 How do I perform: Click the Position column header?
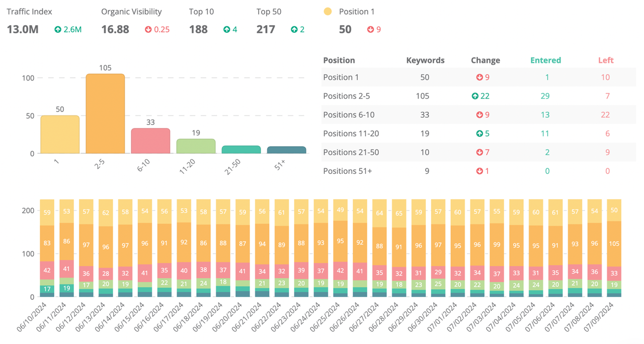click(x=339, y=60)
